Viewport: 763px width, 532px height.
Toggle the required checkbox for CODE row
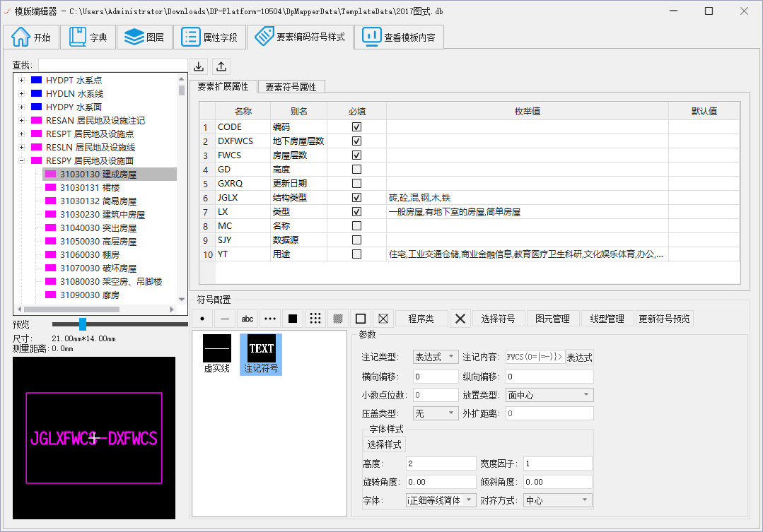[x=356, y=127]
